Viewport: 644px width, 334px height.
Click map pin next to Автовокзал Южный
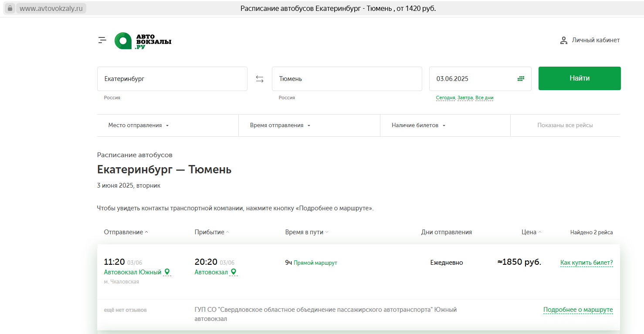coord(167,272)
